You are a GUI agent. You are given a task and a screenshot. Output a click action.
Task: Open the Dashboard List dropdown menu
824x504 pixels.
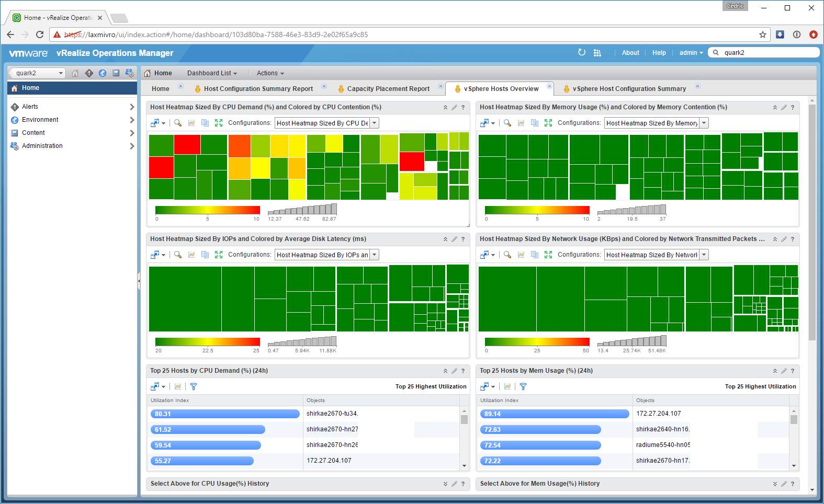click(212, 73)
